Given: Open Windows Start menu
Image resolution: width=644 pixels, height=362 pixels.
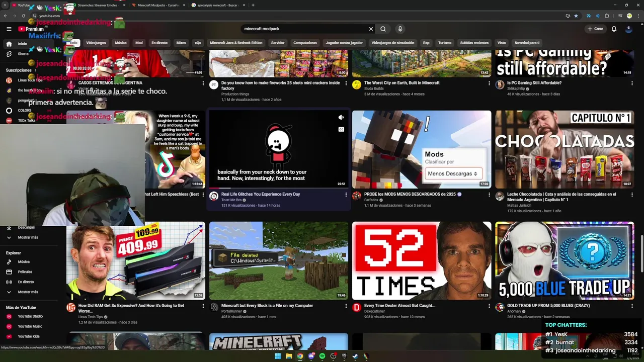Looking at the screenshot, I should (278, 356).
